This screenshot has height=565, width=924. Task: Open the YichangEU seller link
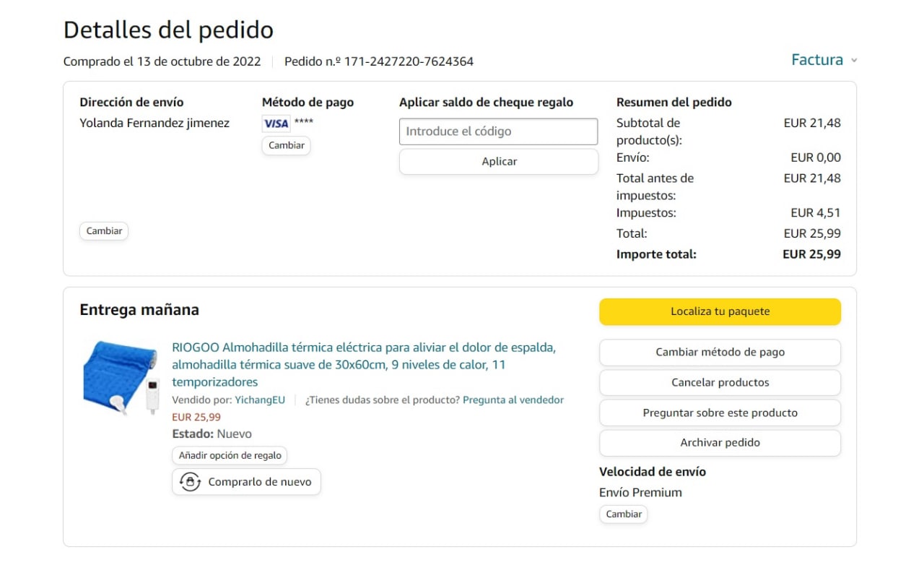260,400
